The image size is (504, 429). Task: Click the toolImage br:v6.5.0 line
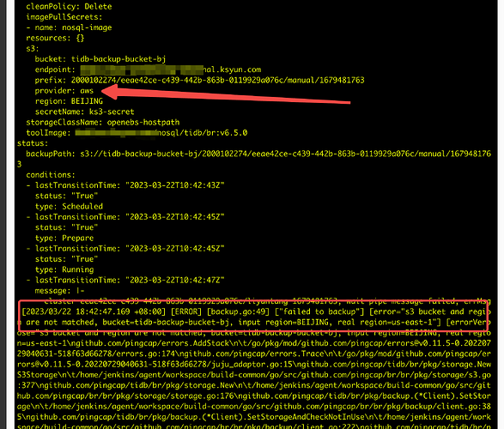coord(137,133)
